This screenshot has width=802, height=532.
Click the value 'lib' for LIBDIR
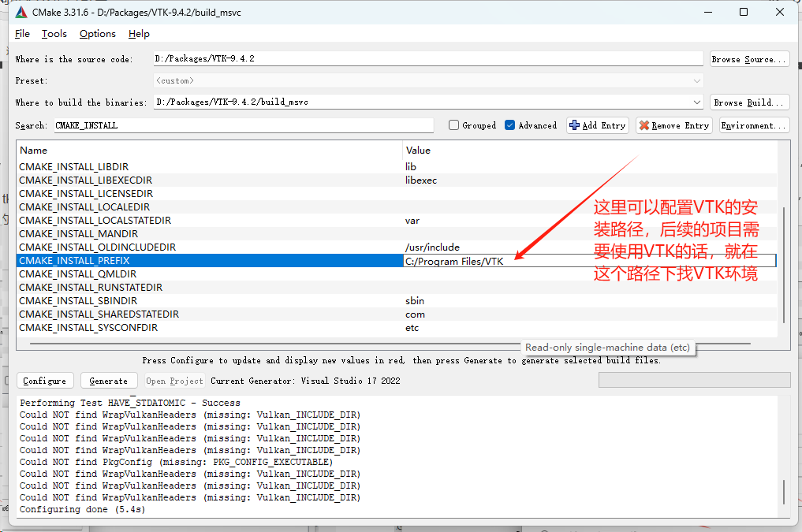[x=411, y=166]
